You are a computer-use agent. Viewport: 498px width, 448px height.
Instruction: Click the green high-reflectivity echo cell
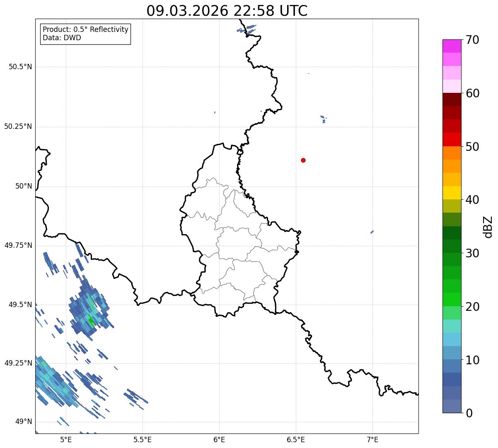(91, 321)
